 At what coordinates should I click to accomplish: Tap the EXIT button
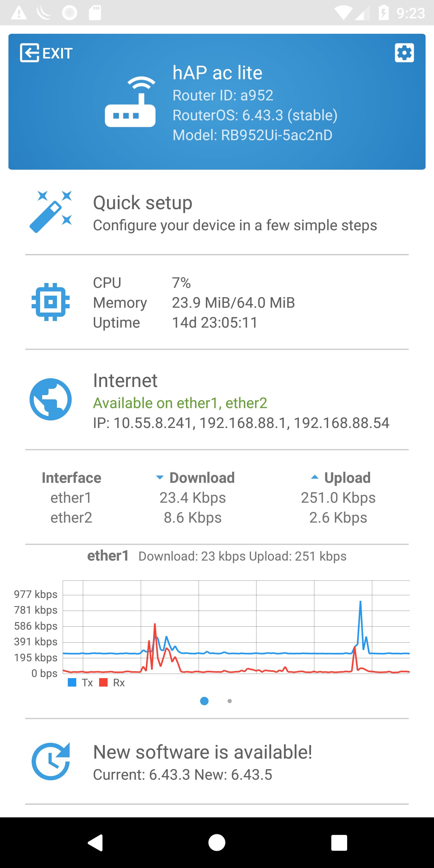46,53
